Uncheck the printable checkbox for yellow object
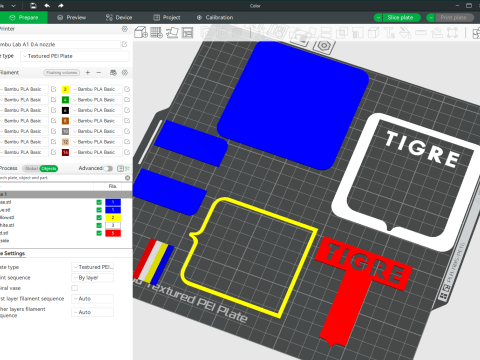 click(x=99, y=217)
